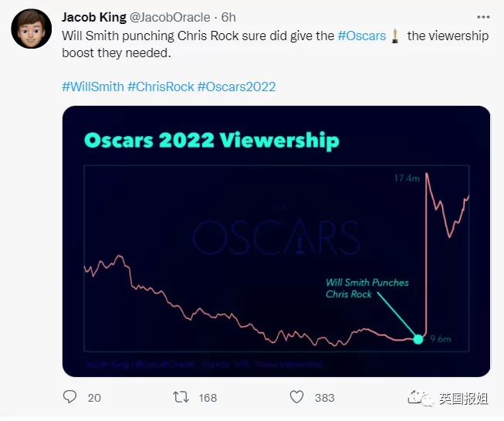Click the 20 replies count
The height and width of the screenshot is (421, 504).
(x=94, y=398)
